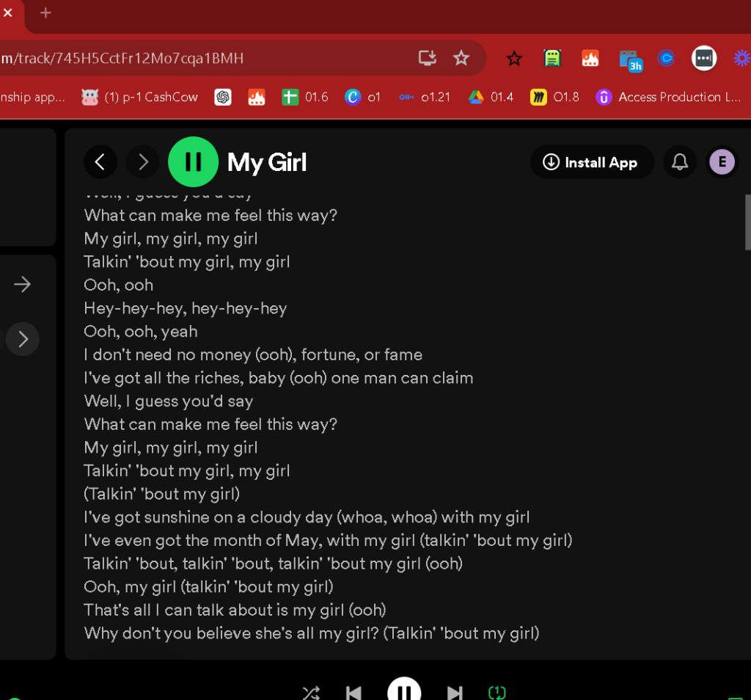Click the sidebar right arrow icon
The image size is (751, 700).
click(x=23, y=285)
